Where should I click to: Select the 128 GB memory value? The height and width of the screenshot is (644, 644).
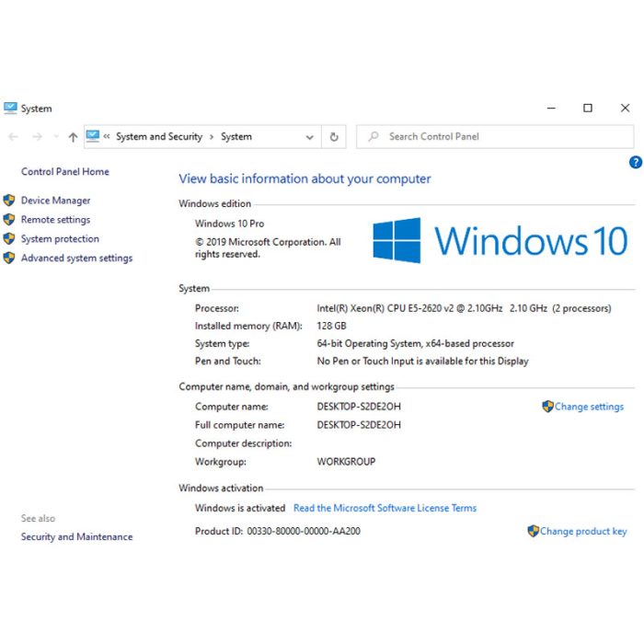pyautogui.click(x=331, y=326)
